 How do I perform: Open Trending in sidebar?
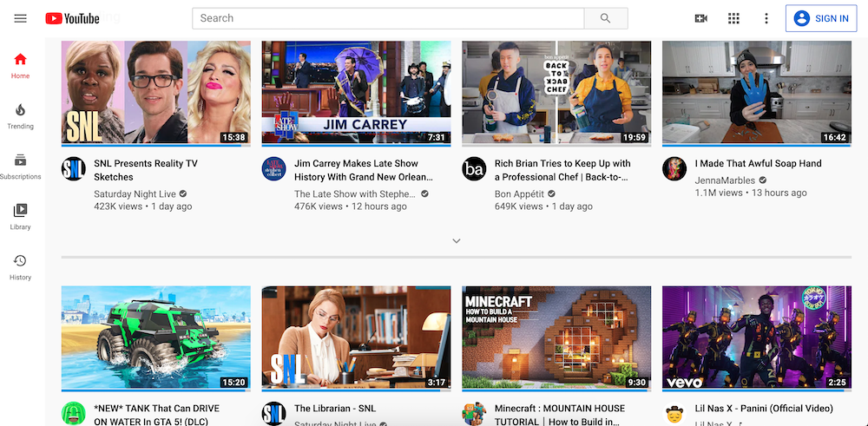click(x=21, y=115)
